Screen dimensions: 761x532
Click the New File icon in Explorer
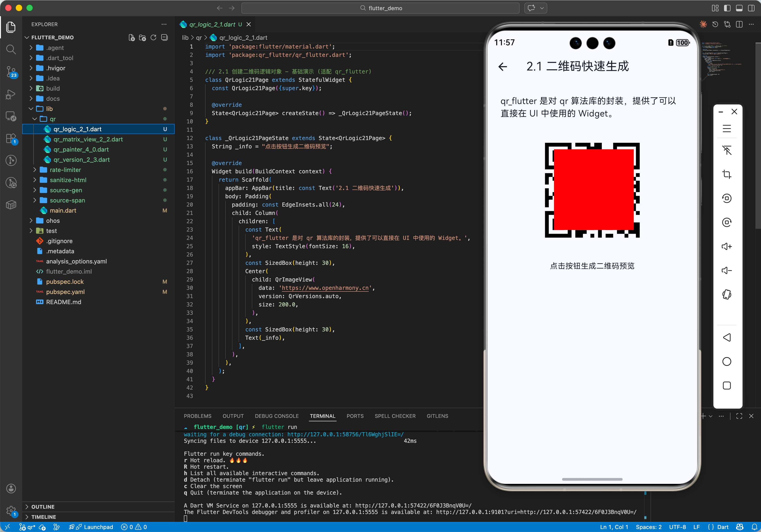tap(132, 37)
